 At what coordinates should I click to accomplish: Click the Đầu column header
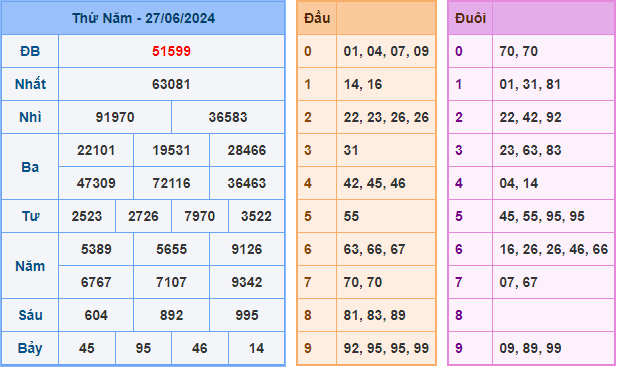(317, 18)
